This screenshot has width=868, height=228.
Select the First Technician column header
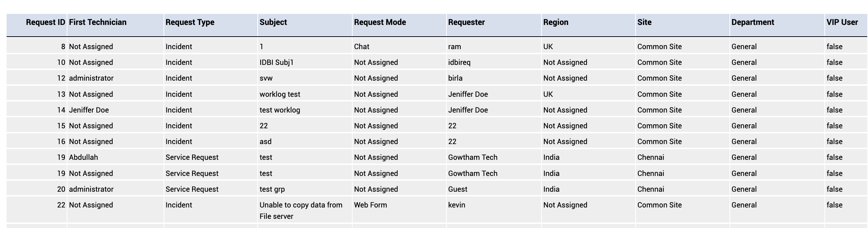(x=98, y=22)
